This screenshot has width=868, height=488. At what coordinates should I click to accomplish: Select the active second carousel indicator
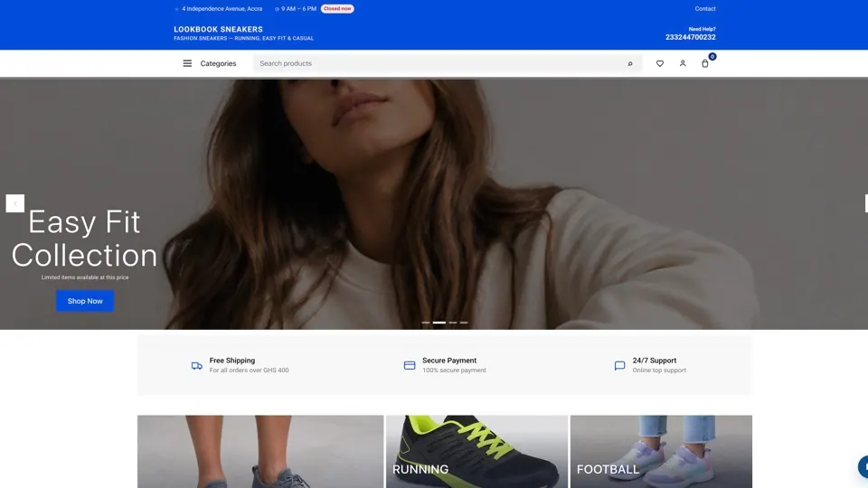tap(439, 323)
